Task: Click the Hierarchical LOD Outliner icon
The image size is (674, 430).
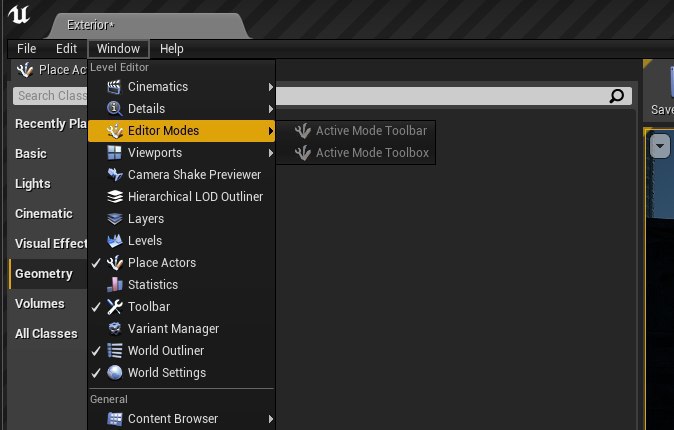Action: click(x=115, y=197)
